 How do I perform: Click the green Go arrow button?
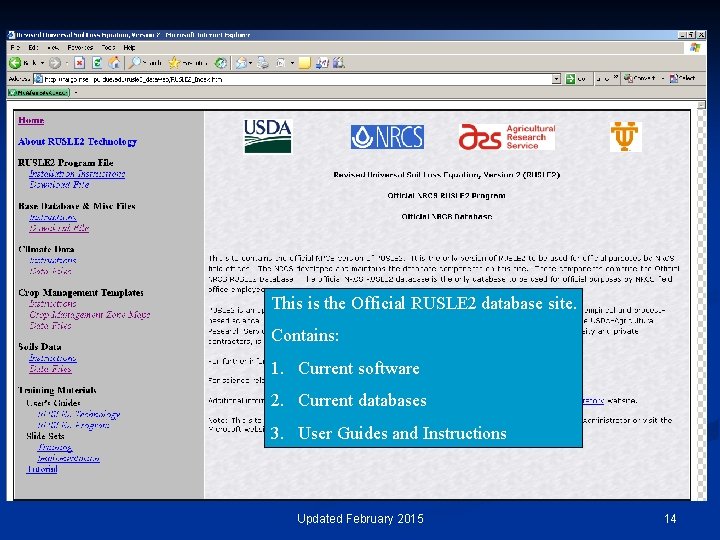[570, 79]
